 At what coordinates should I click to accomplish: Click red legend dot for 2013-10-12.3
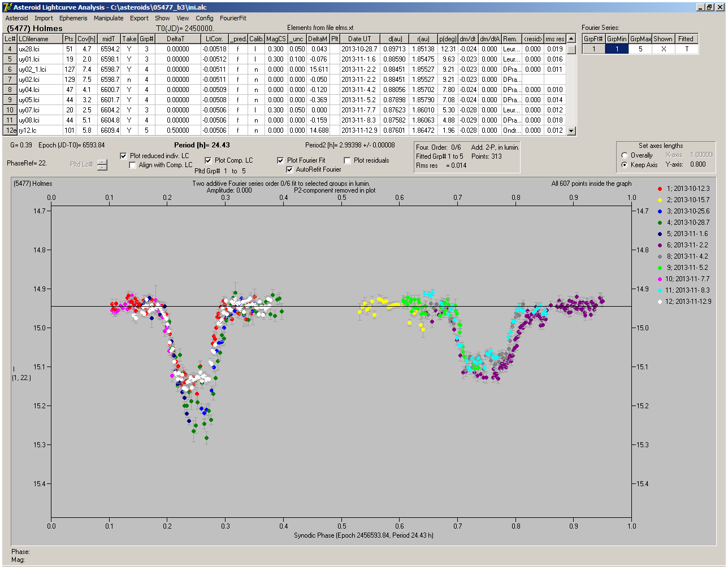(660, 189)
